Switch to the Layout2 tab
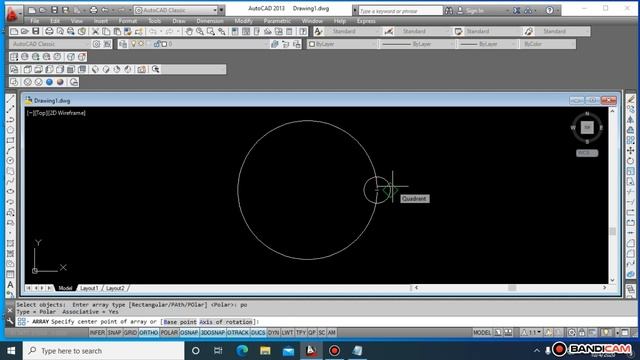The width and height of the screenshot is (640, 360). 115,288
